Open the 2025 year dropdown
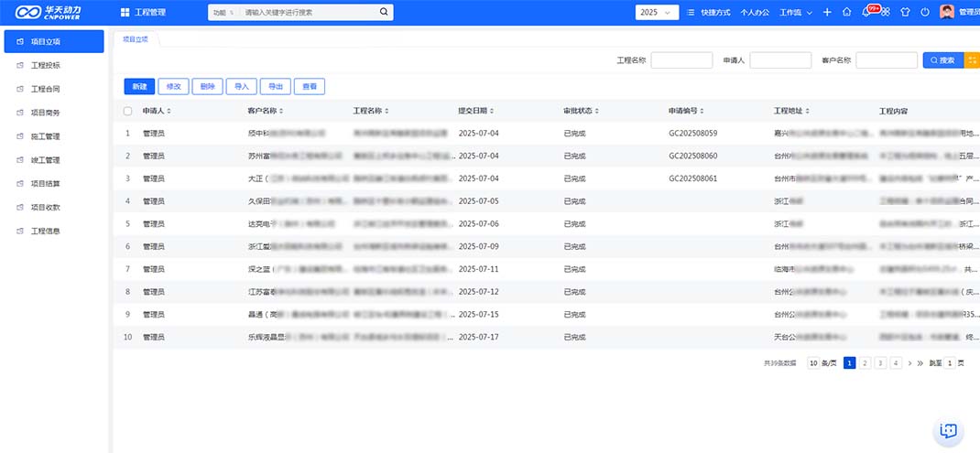980x453 pixels. (x=657, y=13)
